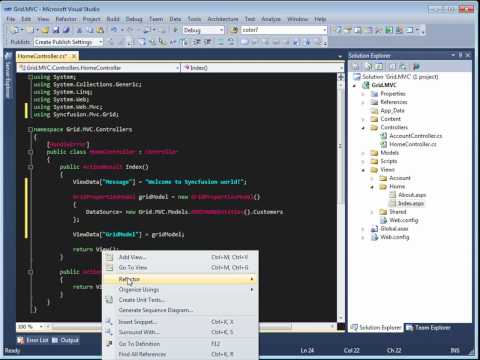Collapse the namespace Grid.MVC.Controllers block
This screenshot has height=360, width=480.
click(x=30, y=129)
